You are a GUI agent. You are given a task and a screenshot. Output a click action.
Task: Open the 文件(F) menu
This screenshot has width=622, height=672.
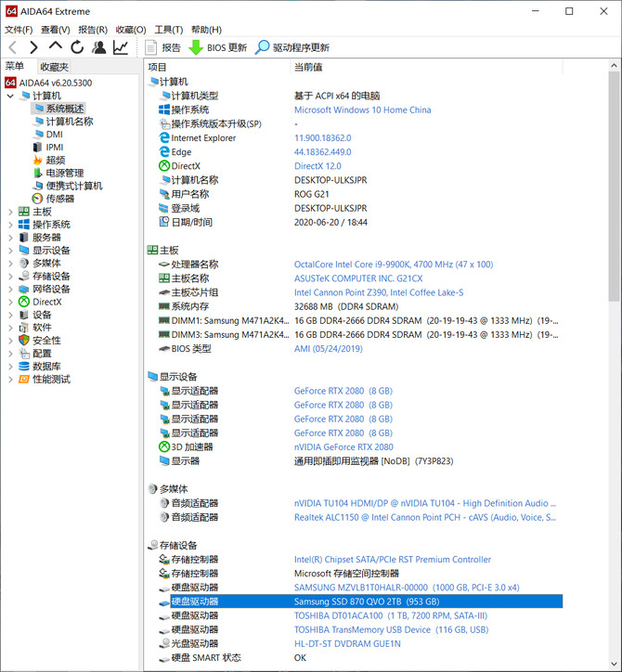pyautogui.click(x=19, y=30)
